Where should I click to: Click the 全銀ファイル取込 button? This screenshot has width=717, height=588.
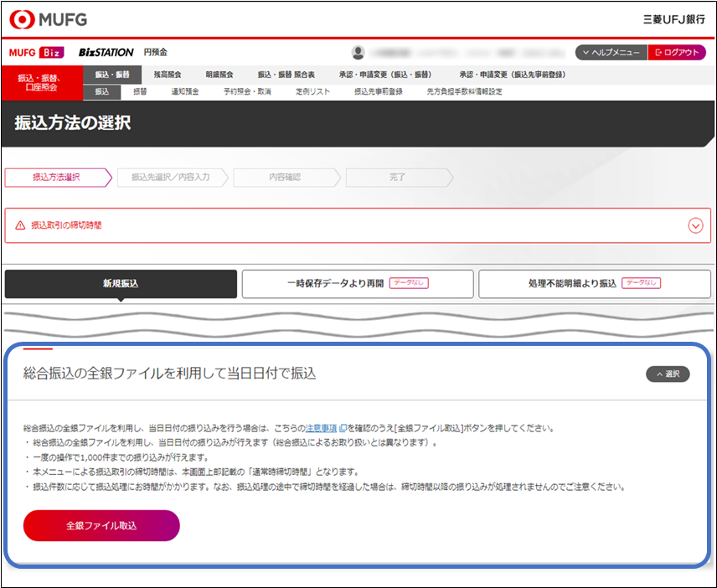(101, 525)
